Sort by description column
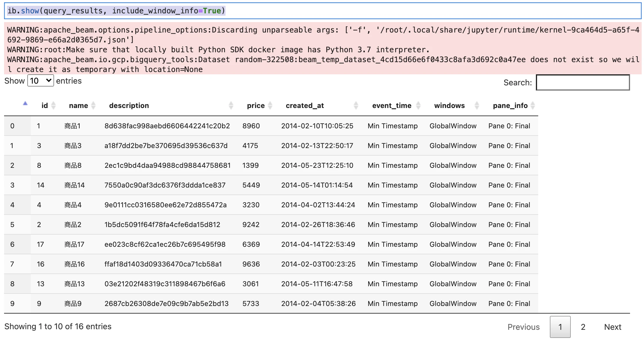The height and width of the screenshot is (342, 644). tap(231, 105)
